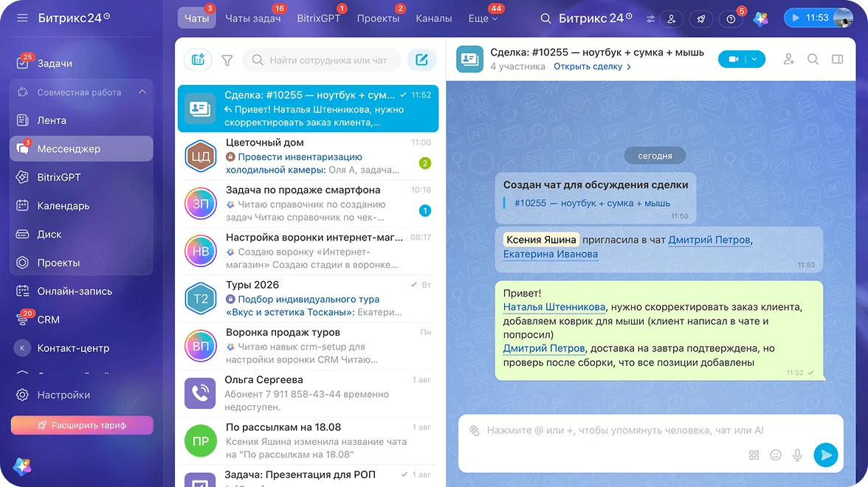Click the Наталья Штенникова mention in the message
868x487 pixels.
tap(554, 307)
